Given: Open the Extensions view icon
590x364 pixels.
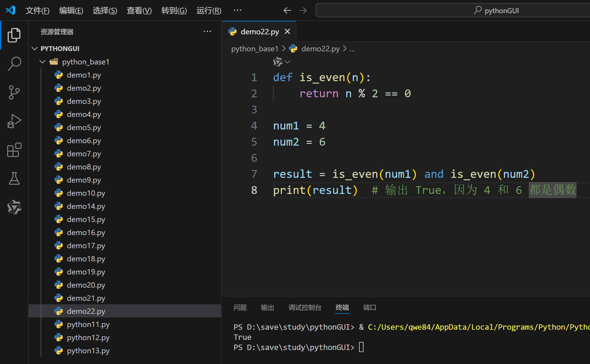Looking at the screenshot, I should (14, 150).
